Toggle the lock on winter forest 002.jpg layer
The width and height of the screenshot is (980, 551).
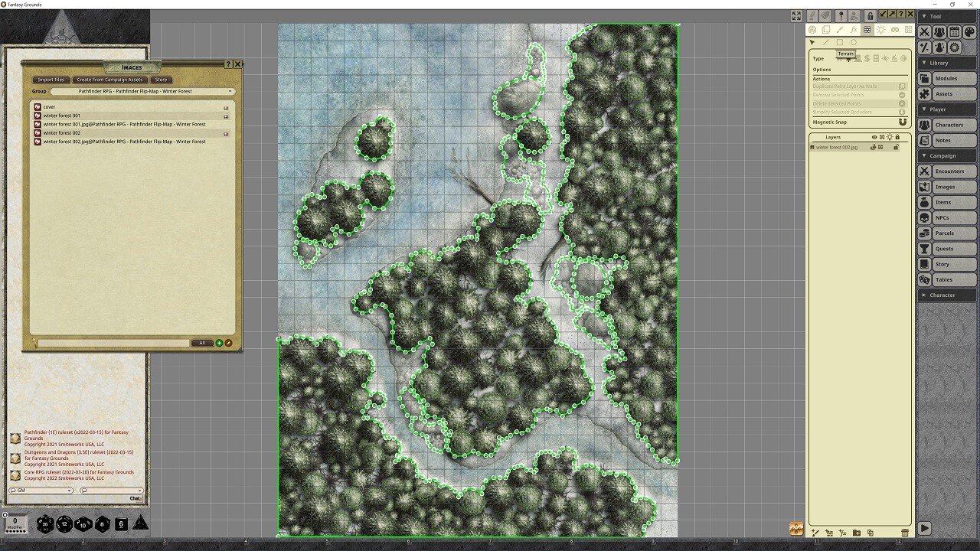coord(897,147)
